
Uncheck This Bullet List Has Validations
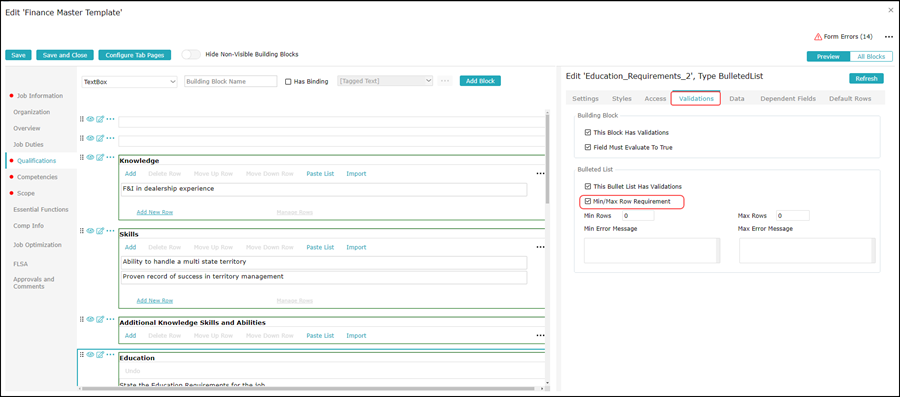coord(588,186)
